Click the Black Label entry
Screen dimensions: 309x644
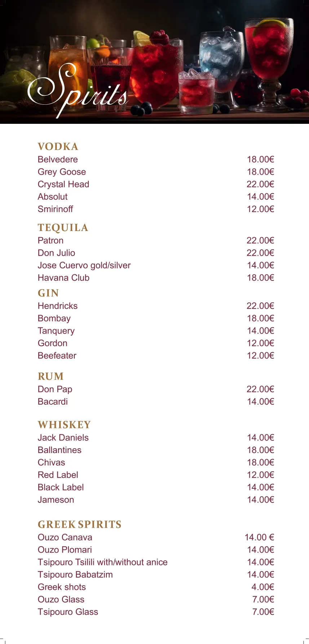pos(61,487)
